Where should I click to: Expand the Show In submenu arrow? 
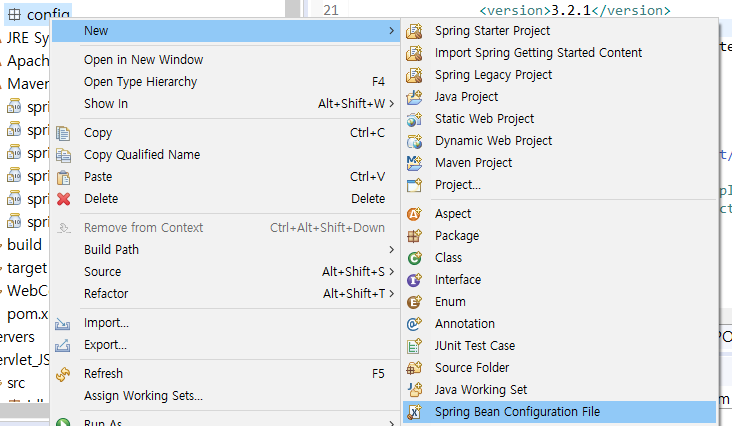(x=391, y=104)
